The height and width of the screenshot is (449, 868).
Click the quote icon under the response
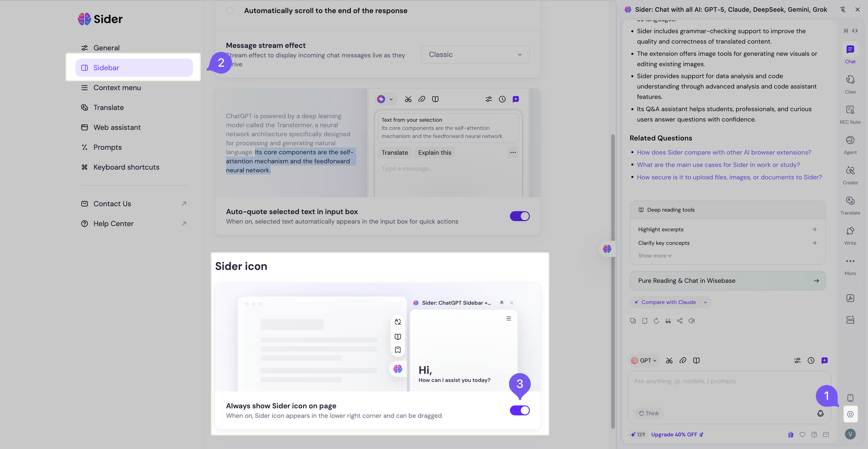(668, 321)
